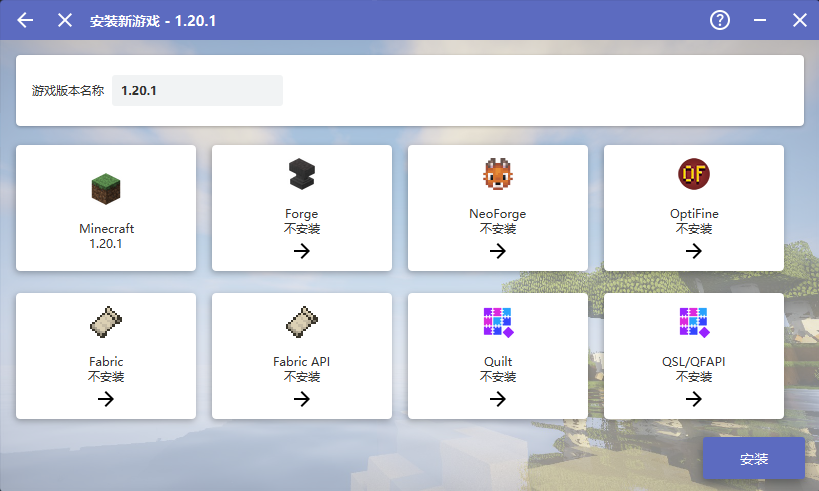Open Fabric API version selection arrow
The width and height of the screenshot is (819, 491).
pos(302,399)
